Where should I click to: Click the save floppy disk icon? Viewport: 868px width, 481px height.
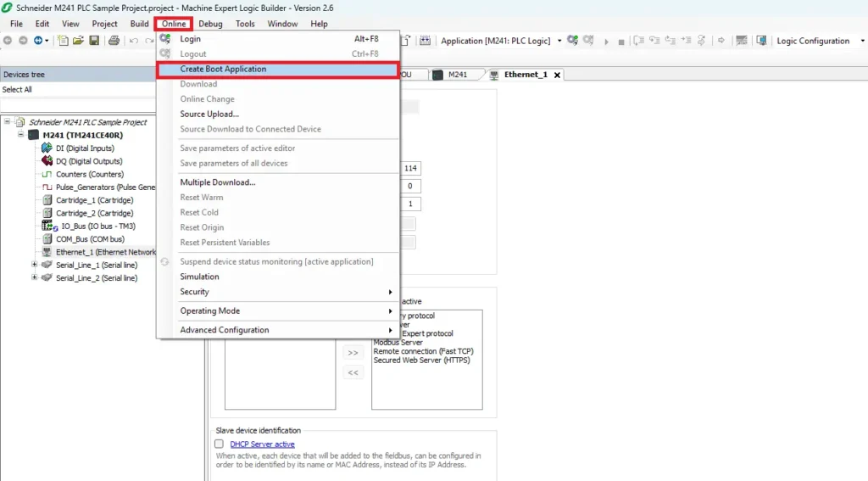point(94,41)
